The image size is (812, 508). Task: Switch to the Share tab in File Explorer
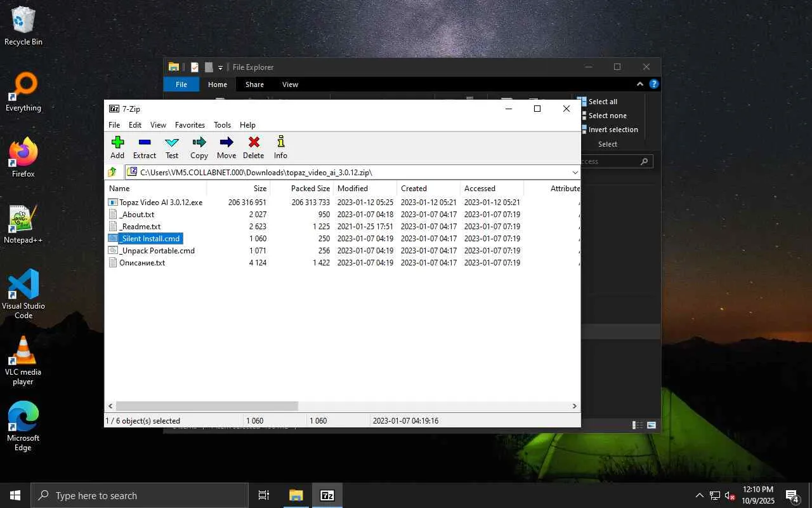(x=254, y=84)
